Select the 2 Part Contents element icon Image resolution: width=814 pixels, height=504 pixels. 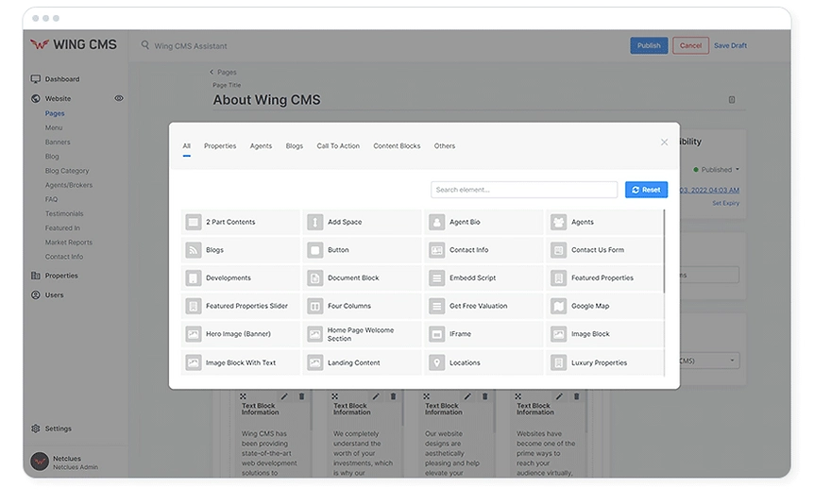coord(194,222)
